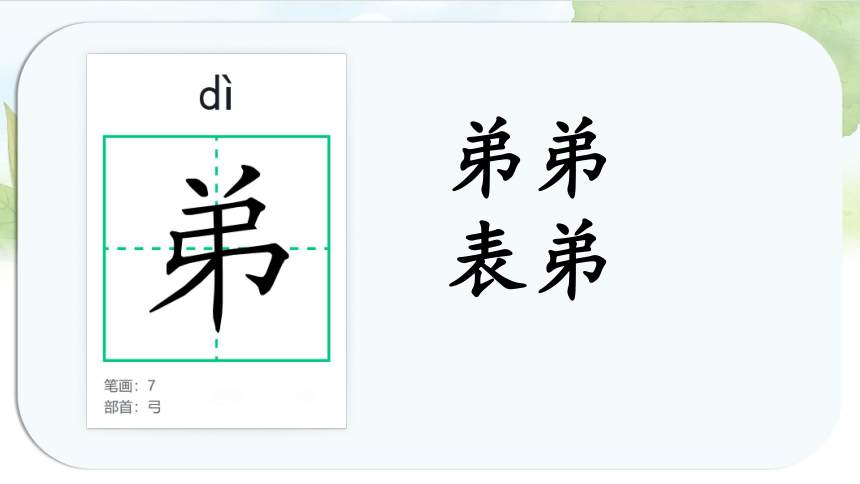Click the 表 character in 表弟
The height and width of the screenshot is (484, 860).
(x=487, y=258)
